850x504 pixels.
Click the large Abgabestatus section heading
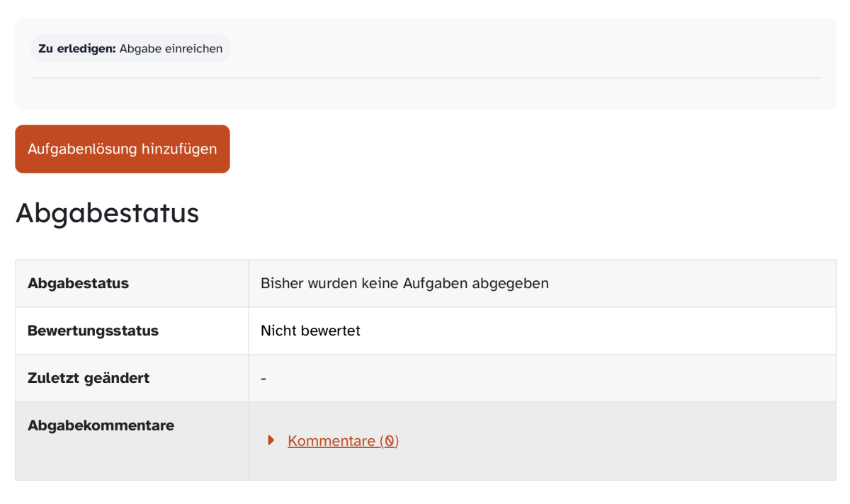107,212
